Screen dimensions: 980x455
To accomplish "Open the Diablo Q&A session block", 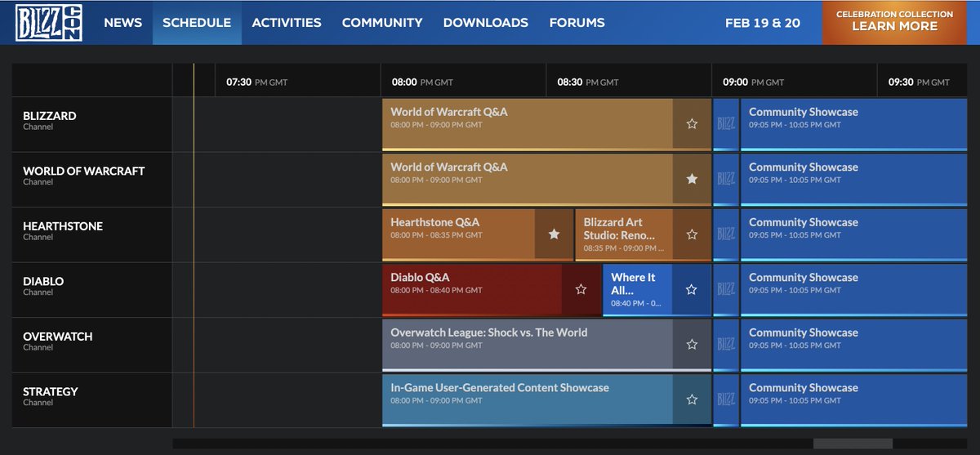I will 472,289.
